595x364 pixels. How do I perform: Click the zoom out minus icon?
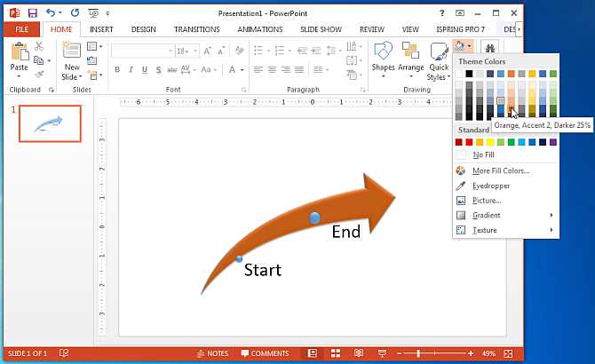(x=399, y=353)
